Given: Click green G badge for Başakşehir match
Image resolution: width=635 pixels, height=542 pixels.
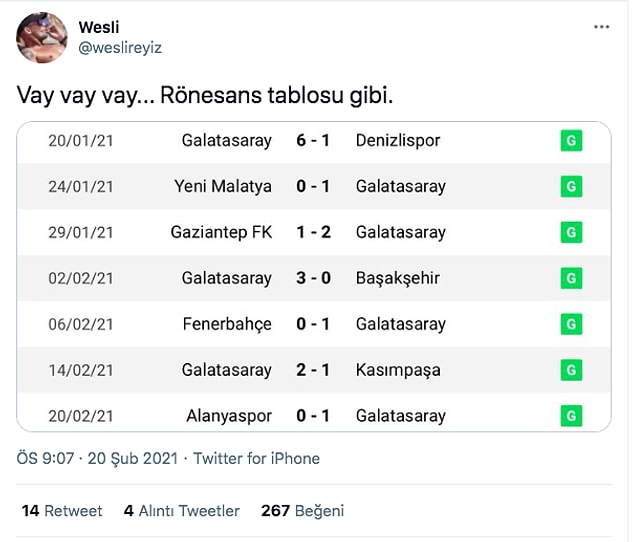Looking at the screenshot, I should [571, 278].
